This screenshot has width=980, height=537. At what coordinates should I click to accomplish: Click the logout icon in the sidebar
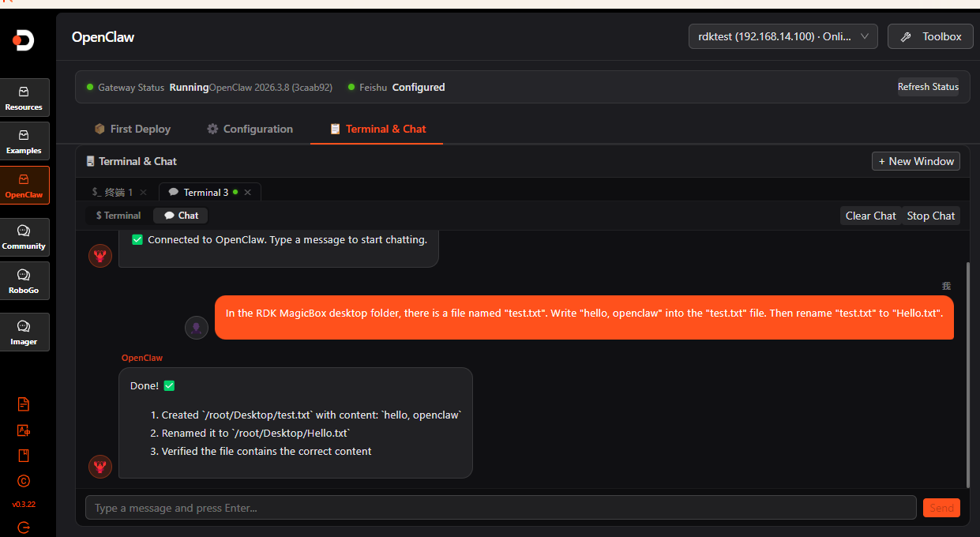[x=24, y=527]
